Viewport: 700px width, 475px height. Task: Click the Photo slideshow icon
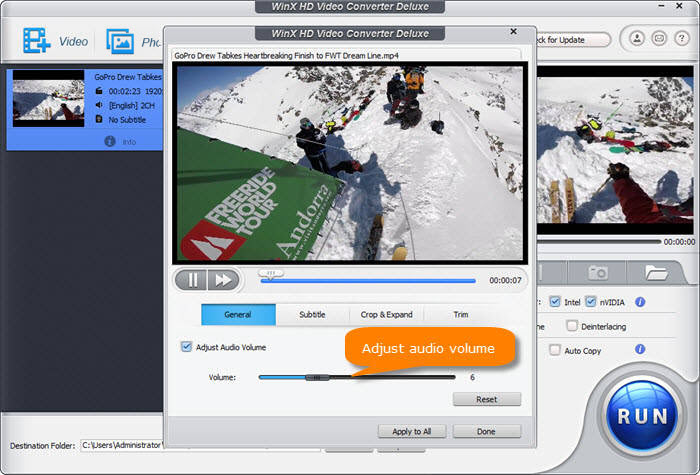pyautogui.click(x=120, y=41)
